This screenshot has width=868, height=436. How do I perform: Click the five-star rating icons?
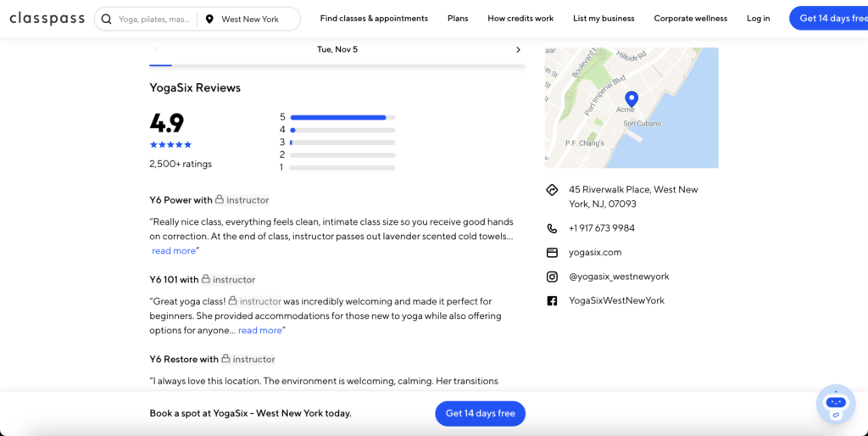pos(170,144)
